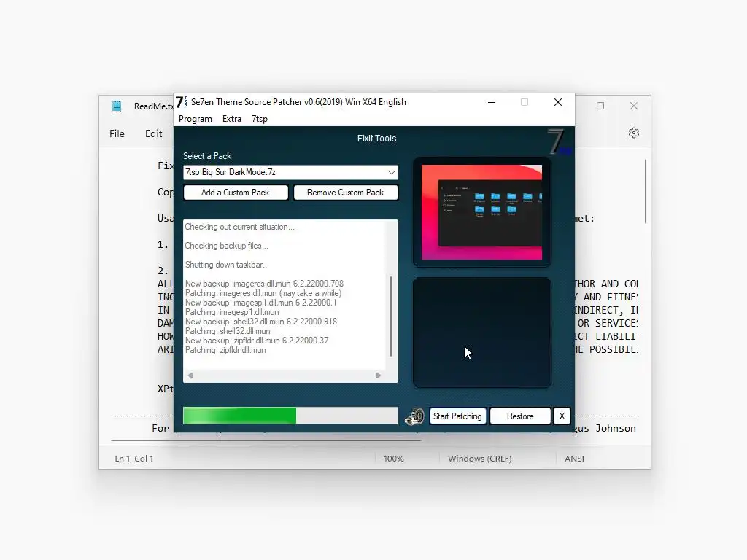747x560 pixels.
Task: Click the X button beside Restore
Action: [562, 416]
